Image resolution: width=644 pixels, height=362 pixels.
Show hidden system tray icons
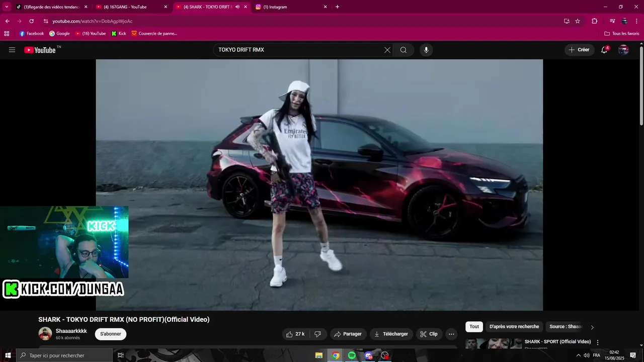click(578, 355)
